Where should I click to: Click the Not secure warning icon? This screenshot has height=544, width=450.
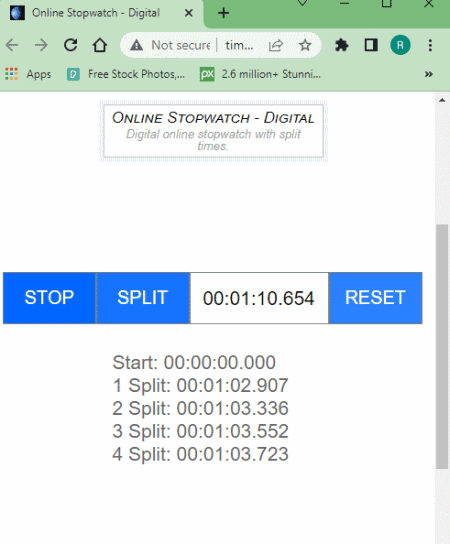136,45
